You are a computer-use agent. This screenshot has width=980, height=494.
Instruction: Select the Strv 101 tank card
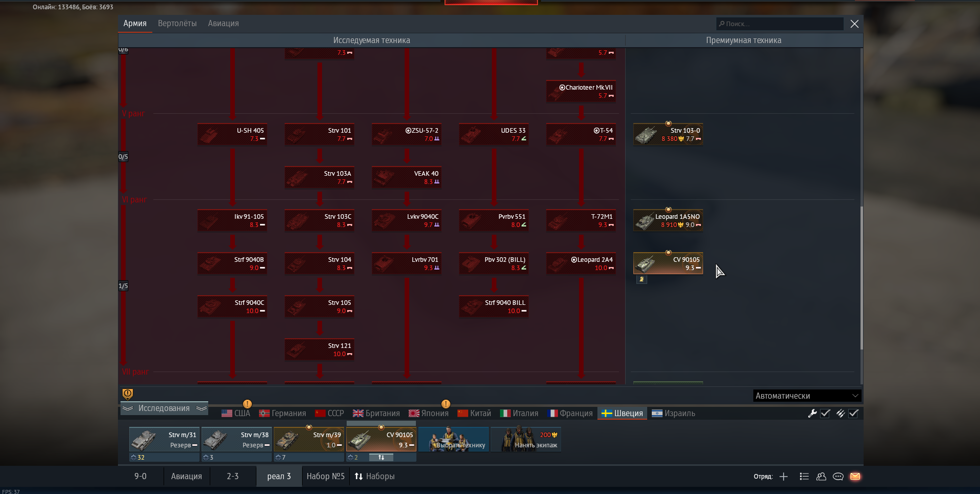click(x=319, y=134)
